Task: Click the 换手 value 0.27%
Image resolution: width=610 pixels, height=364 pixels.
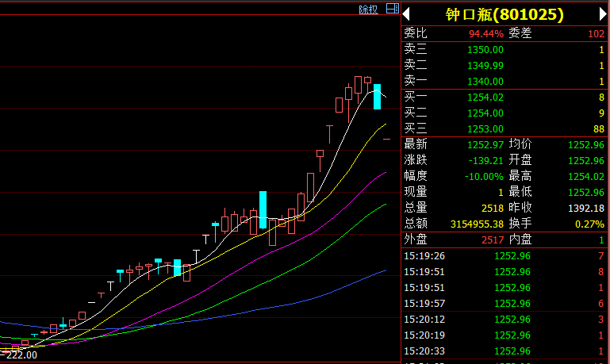Action: (x=589, y=224)
